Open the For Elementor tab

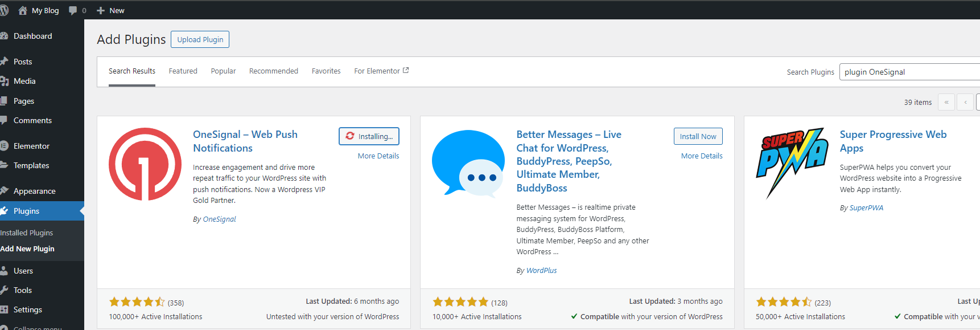[381, 71]
